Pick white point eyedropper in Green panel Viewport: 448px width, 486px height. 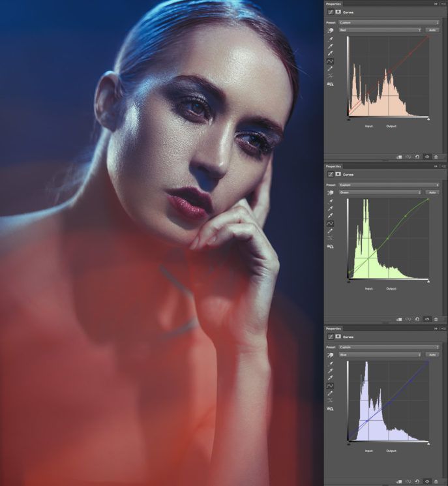330,216
